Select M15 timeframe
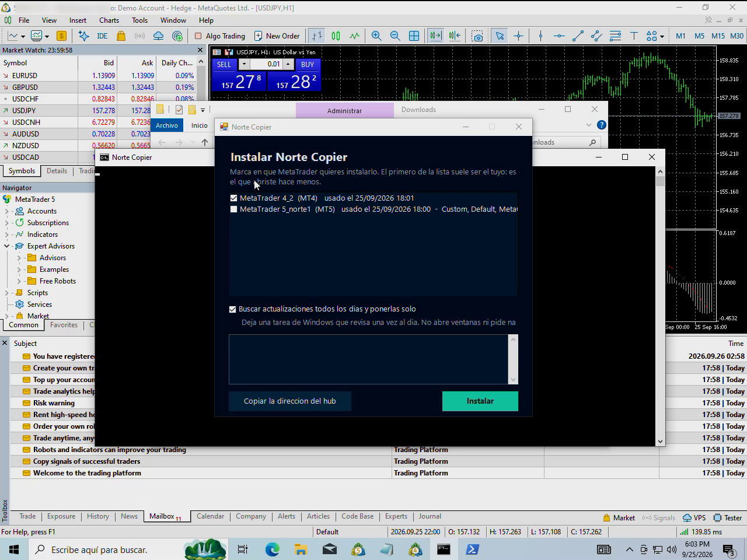747x560 pixels. [x=718, y=36]
